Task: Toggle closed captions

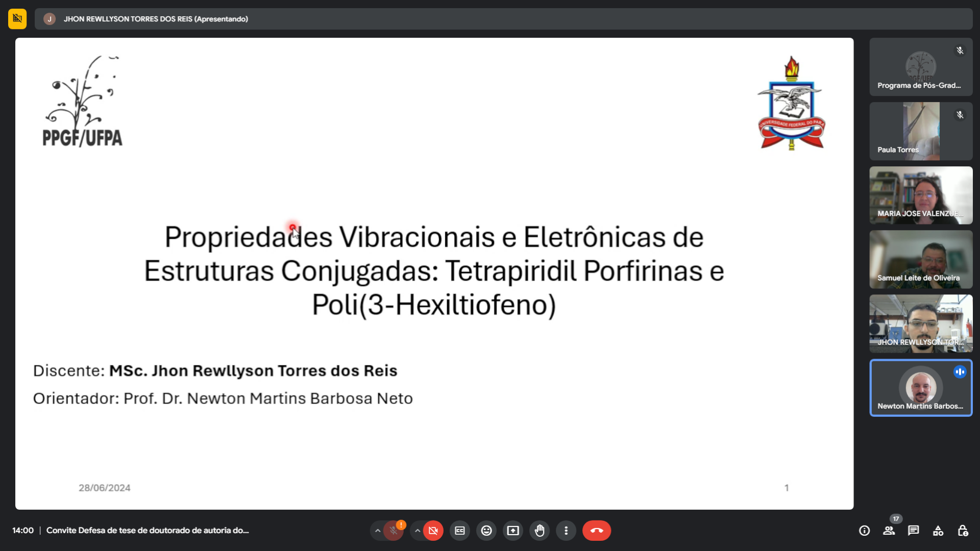Action: coord(460,531)
